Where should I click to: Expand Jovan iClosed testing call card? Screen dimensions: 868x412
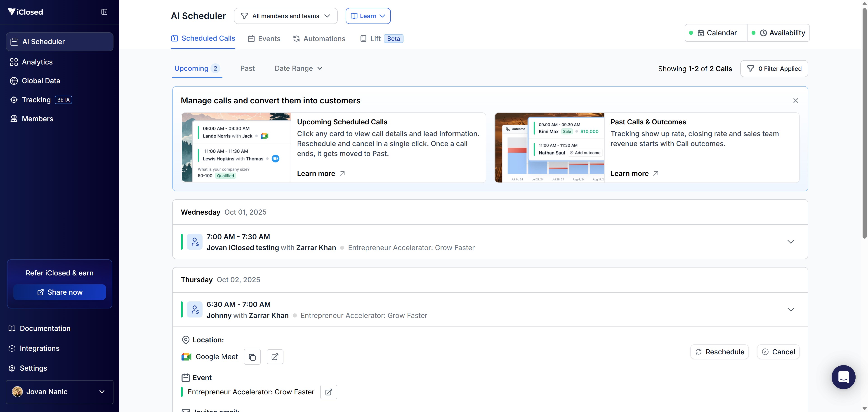pyautogui.click(x=790, y=242)
